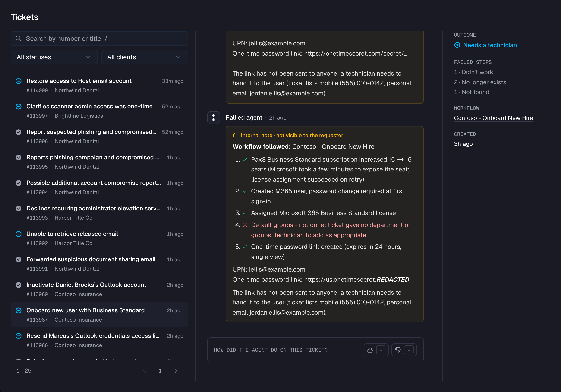Click the thumbs up feedback icon

point(370,350)
